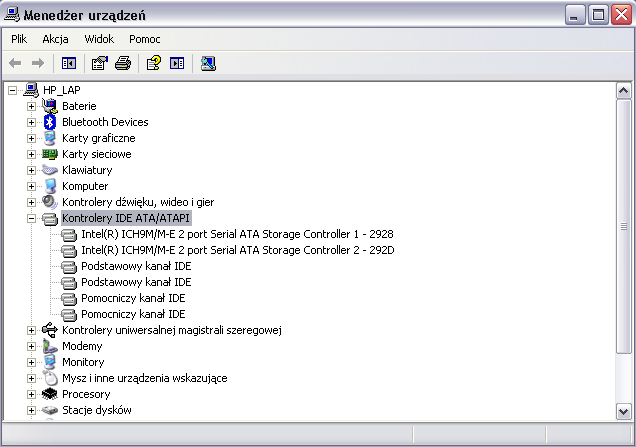
Task: Open the Properties toolbar icon
Action: coord(100,63)
